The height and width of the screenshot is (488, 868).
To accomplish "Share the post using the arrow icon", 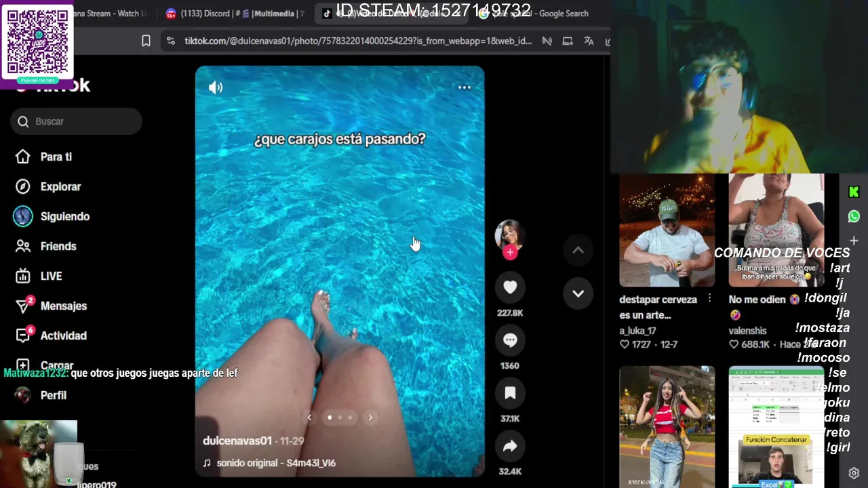I will [510, 446].
